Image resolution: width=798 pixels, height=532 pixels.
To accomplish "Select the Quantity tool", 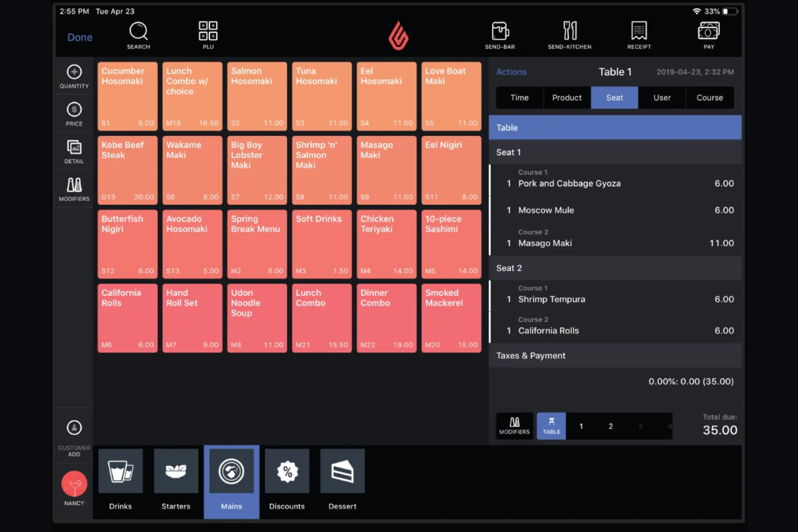I will point(73,75).
